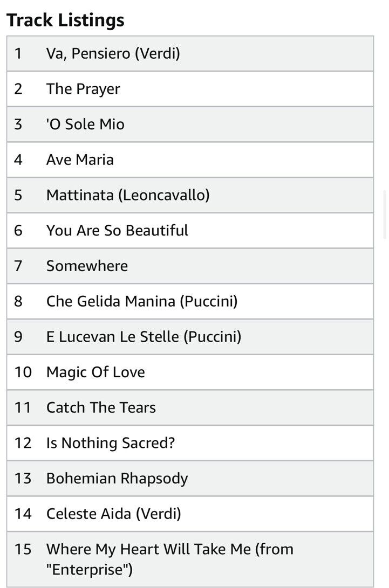The width and height of the screenshot is (389, 588).
Task: Click Mattinata (Leoncavallo) in the list
Action: pyautogui.click(x=190, y=196)
